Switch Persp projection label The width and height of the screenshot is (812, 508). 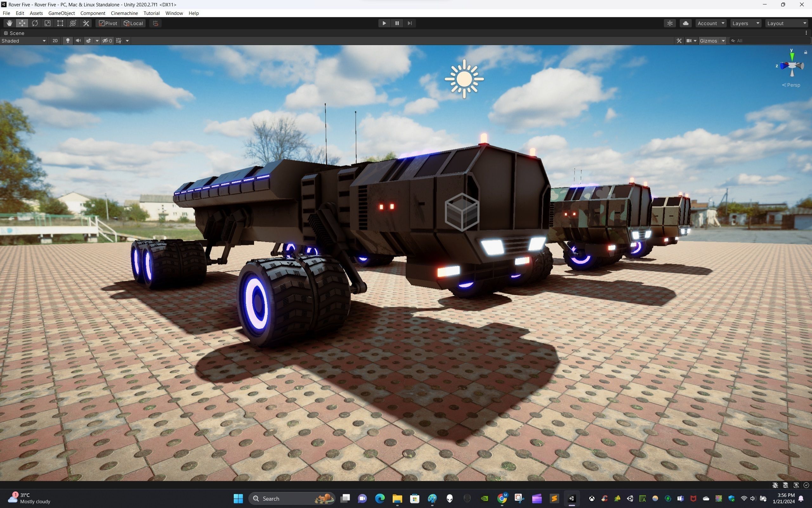pos(791,85)
